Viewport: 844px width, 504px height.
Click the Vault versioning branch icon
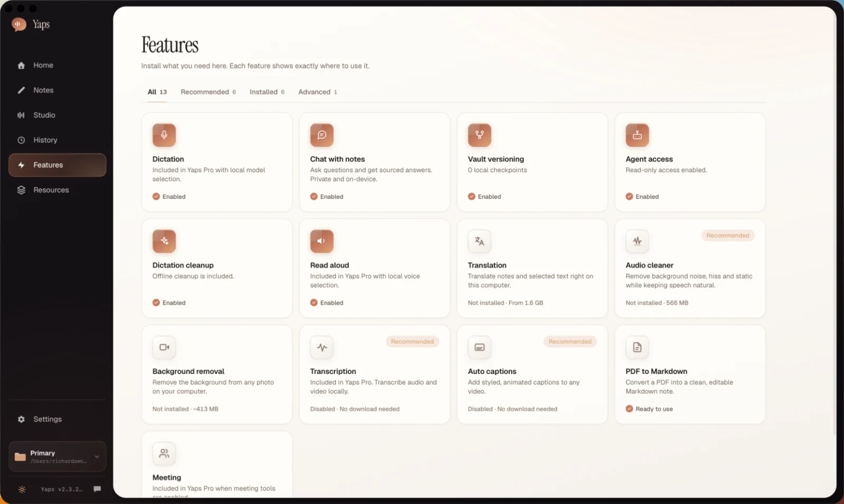pos(479,135)
